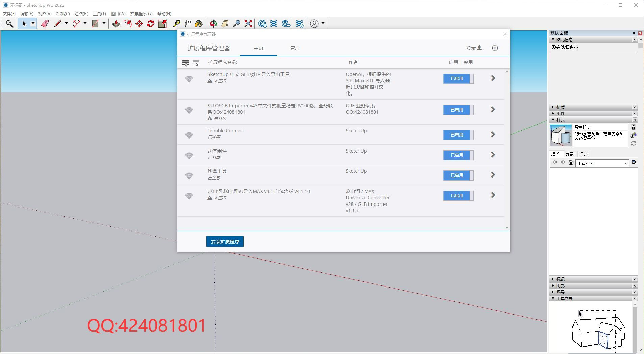
Task: Select the Search magnifier tool in the toolbar
Action: [x=9, y=24]
